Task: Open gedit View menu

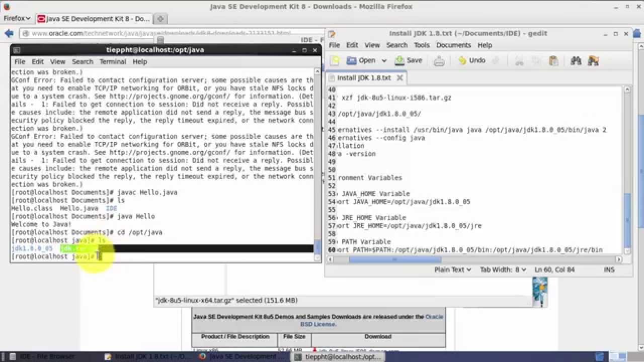Action: [x=372, y=45]
